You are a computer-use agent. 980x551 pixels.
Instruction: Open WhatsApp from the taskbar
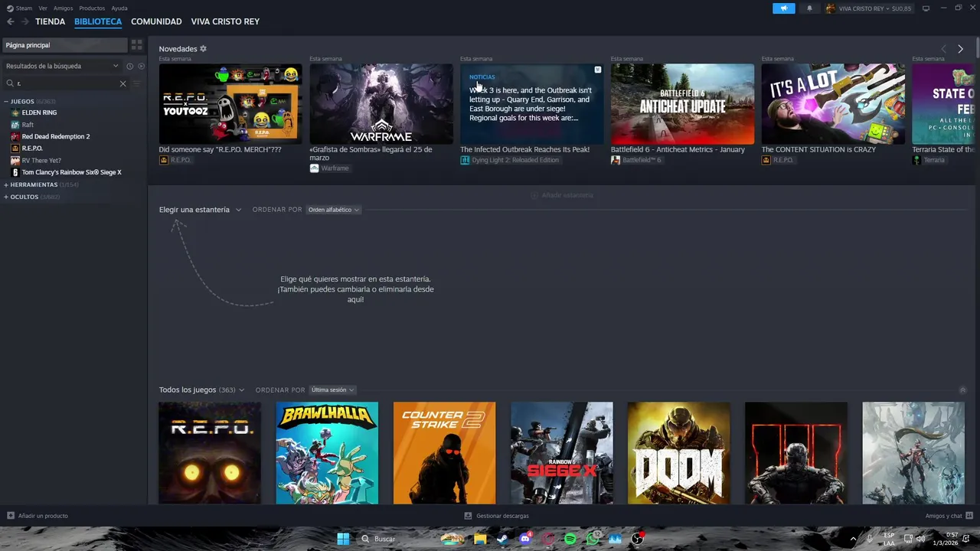point(592,539)
